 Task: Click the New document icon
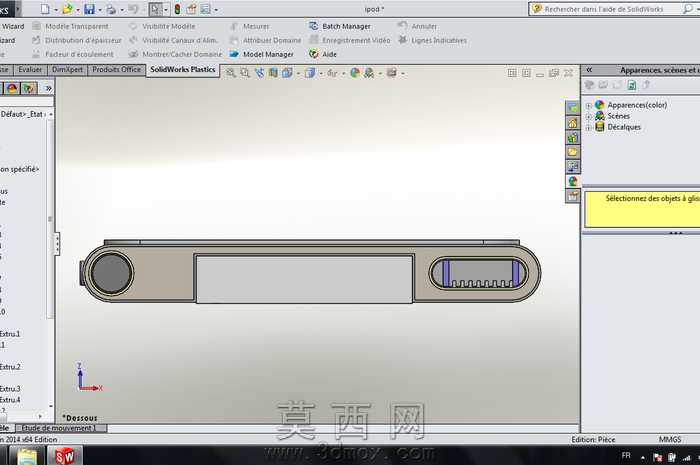coord(45,9)
